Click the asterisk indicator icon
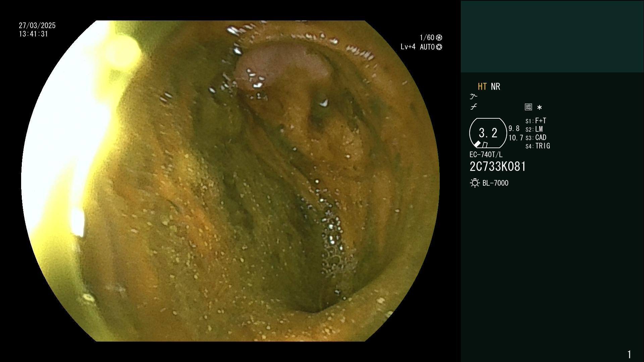Image resolution: width=644 pixels, height=362 pixels. pos(539,108)
